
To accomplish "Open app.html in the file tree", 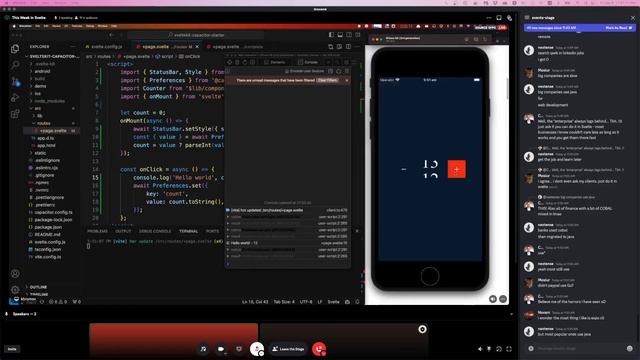I will [46, 145].
